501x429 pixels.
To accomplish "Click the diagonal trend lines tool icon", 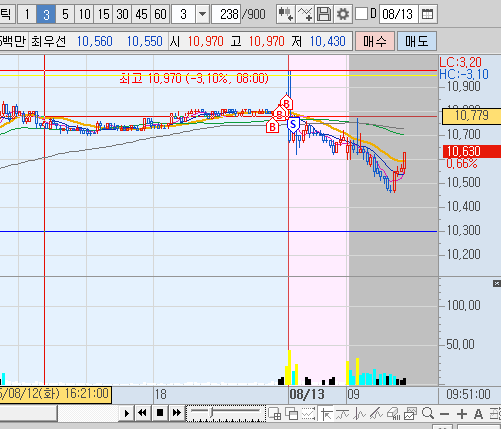I will tap(377, 414).
